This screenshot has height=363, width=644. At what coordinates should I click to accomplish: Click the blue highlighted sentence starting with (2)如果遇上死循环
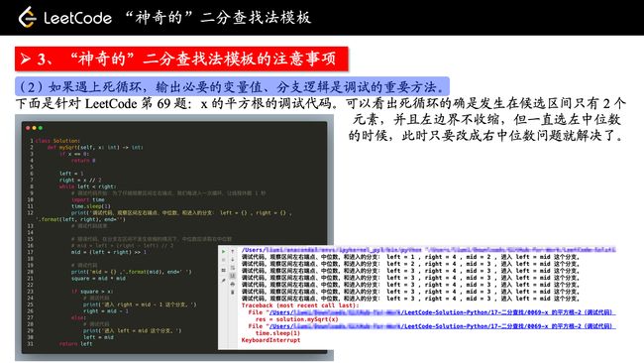coord(232,86)
